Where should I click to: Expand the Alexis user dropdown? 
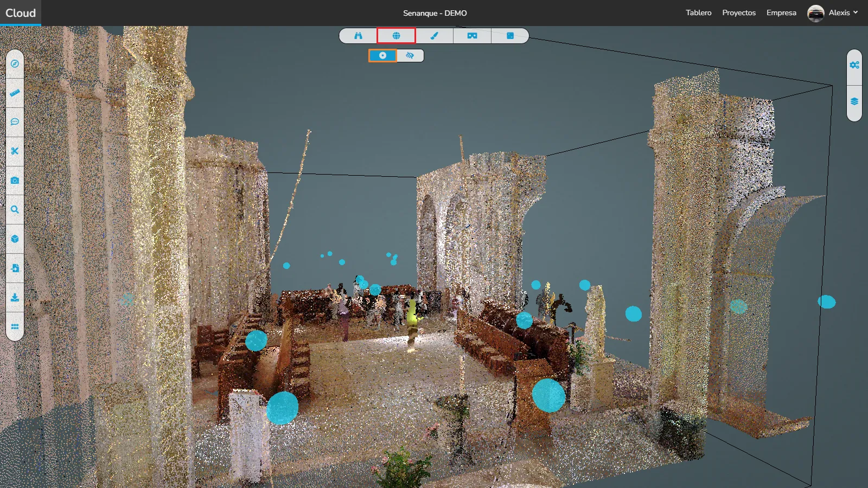click(x=844, y=12)
